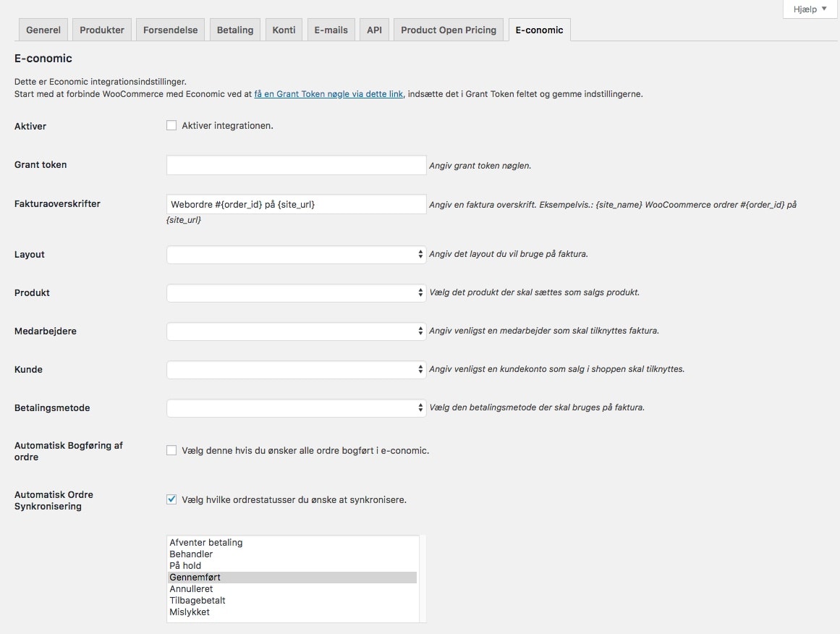Expand the Hjælp help dropdown
The width and height of the screenshot is (840, 634).
810,9
